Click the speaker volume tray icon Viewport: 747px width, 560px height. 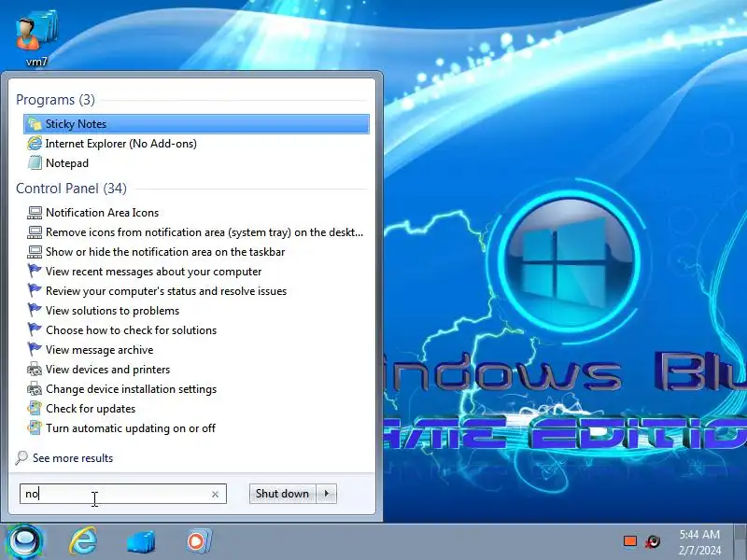coord(653,541)
